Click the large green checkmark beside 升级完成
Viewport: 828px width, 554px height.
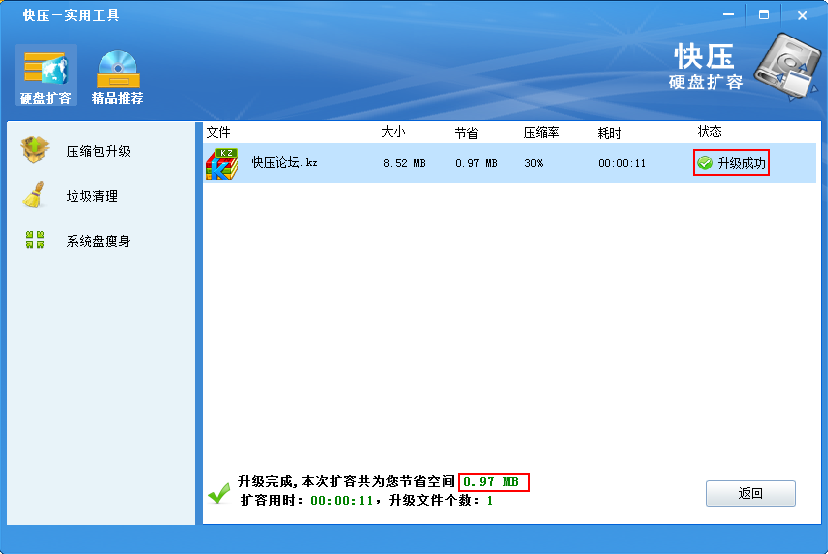click(219, 492)
